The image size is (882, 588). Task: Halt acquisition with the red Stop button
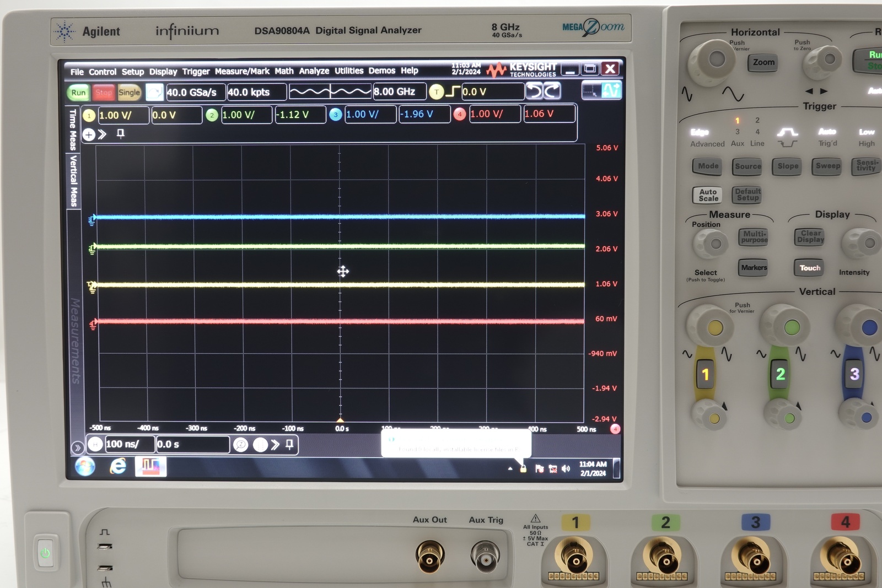[103, 93]
